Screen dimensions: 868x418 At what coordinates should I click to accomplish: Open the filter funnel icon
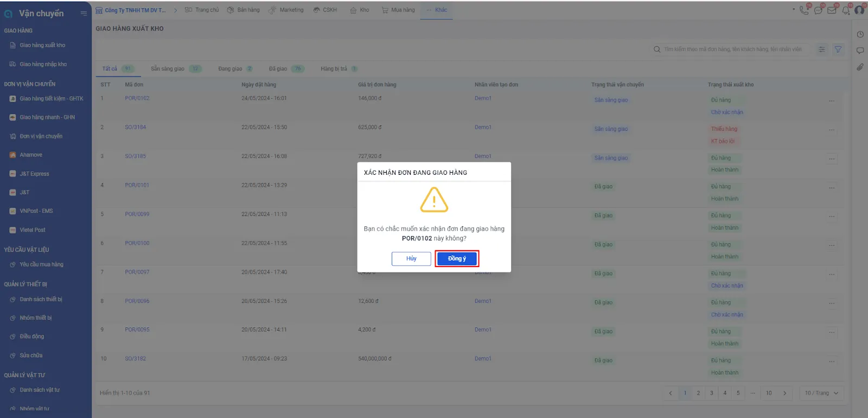coord(838,49)
